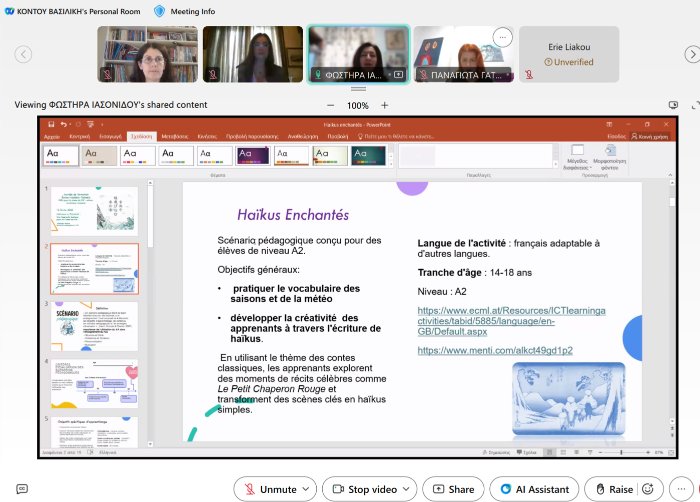Screen dimensions: 700x502
Task: Open the AI Assistant
Action: [x=533, y=489]
